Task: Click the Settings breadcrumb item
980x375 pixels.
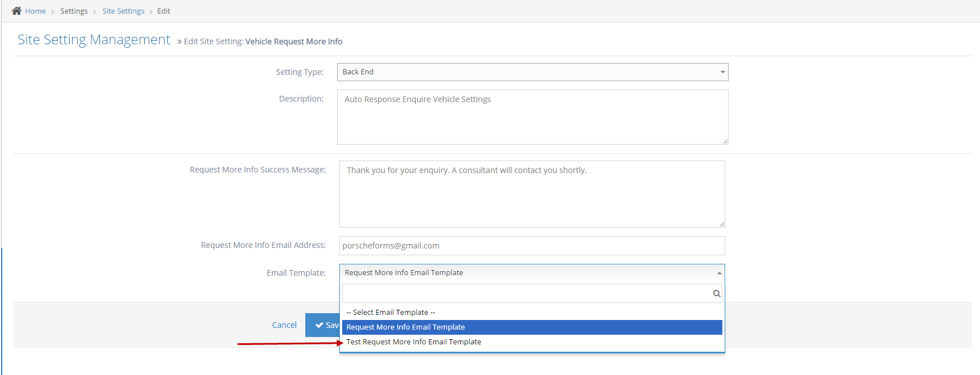Action: [74, 11]
